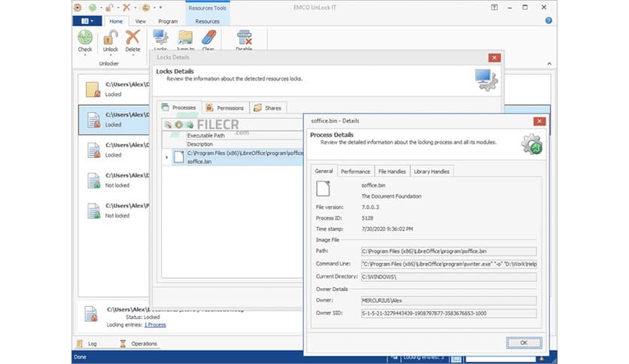Select the Processes tab in Locks Details

179,108
